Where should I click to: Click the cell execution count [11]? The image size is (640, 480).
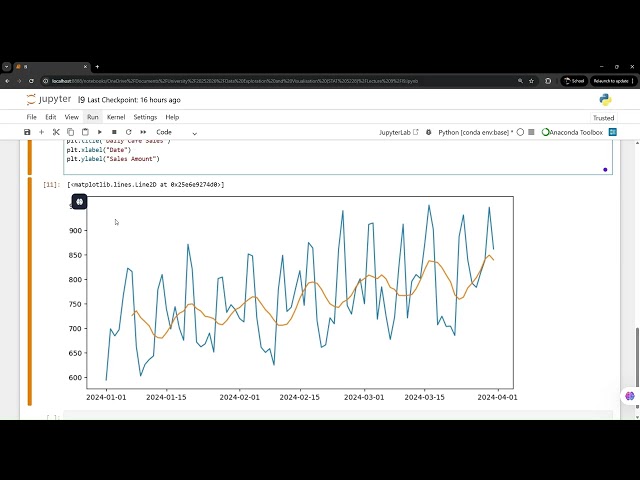pyautogui.click(x=51, y=184)
